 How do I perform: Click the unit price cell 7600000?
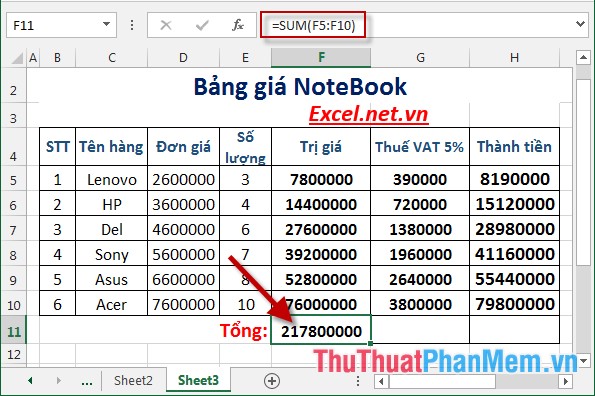(x=183, y=303)
